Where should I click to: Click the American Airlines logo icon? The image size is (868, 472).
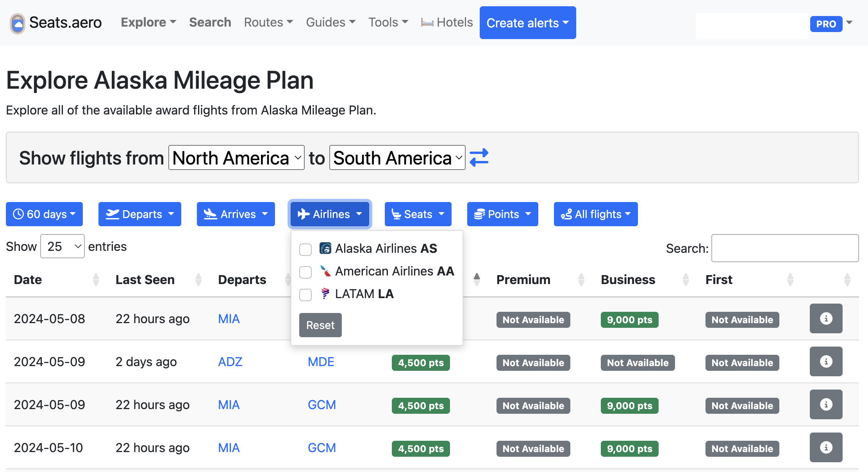click(x=325, y=271)
